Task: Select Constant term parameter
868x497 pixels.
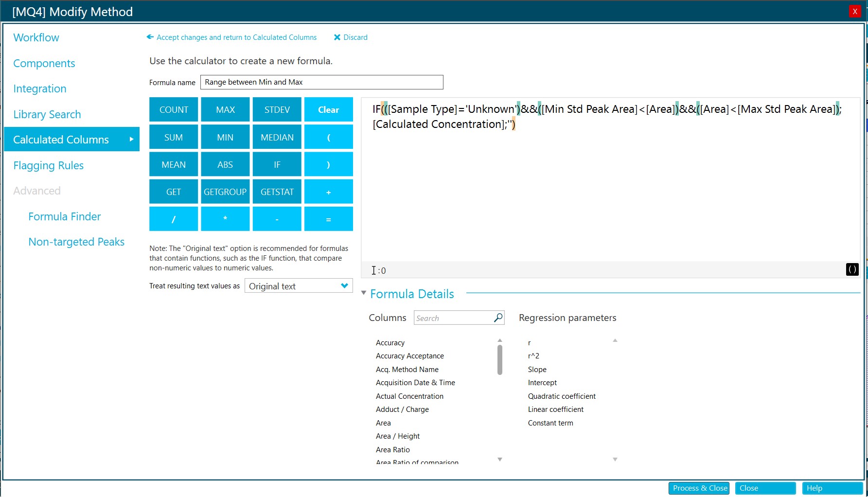Action: (550, 423)
